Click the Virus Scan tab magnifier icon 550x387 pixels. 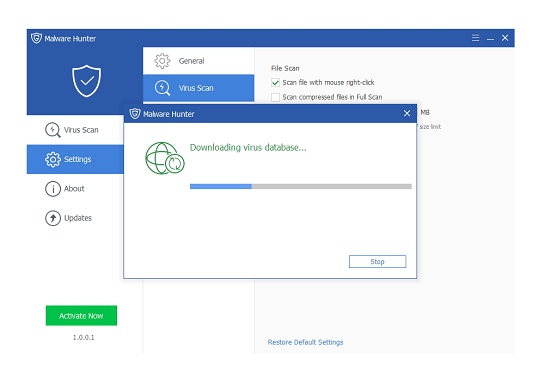(x=162, y=88)
